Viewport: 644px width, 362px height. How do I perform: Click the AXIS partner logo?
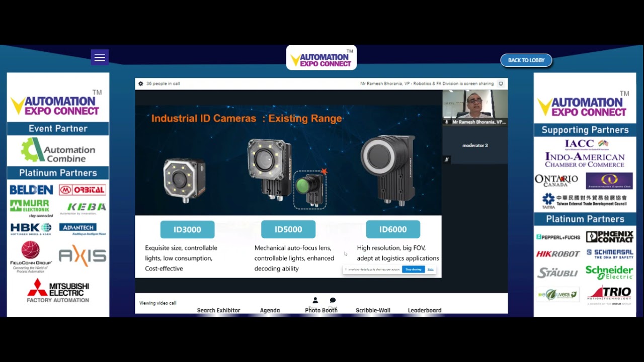pyautogui.click(x=83, y=255)
